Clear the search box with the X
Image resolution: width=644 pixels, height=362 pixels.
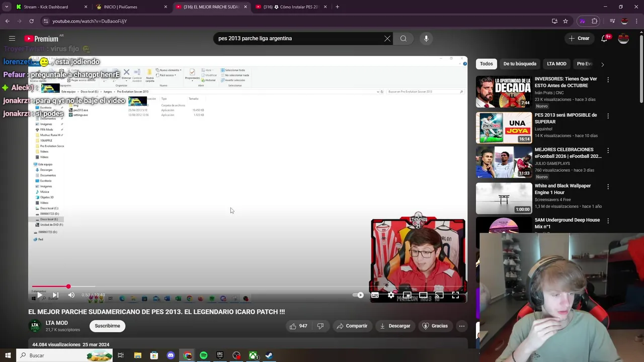click(387, 38)
